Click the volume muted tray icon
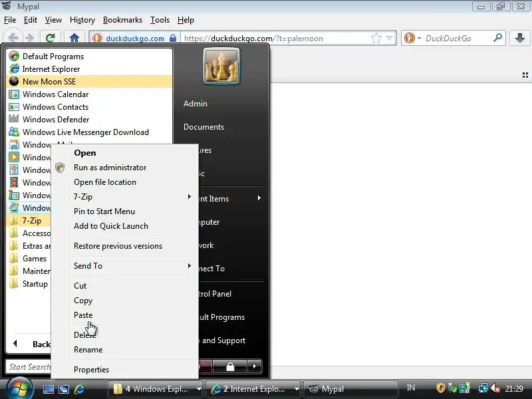The height and width of the screenshot is (399, 532). point(495,388)
